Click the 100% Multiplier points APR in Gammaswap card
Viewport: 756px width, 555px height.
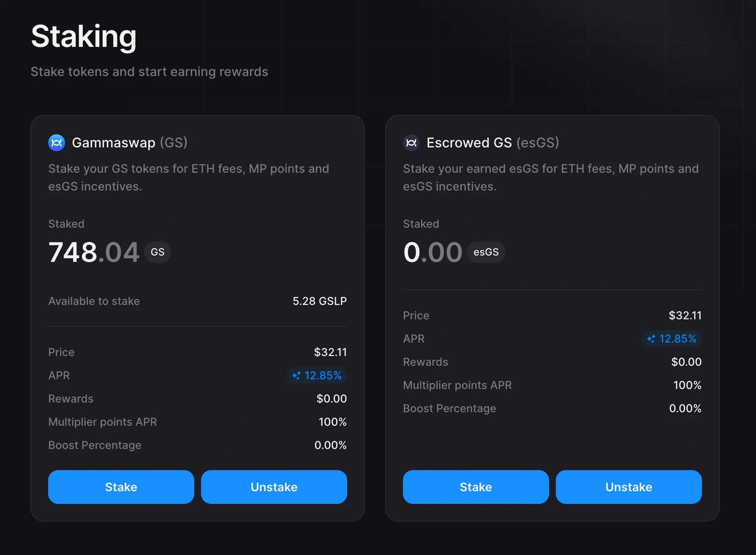[x=333, y=422]
